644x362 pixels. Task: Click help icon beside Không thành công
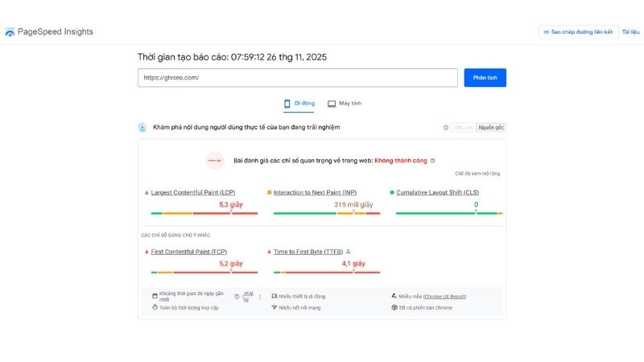[x=432, y=161]
